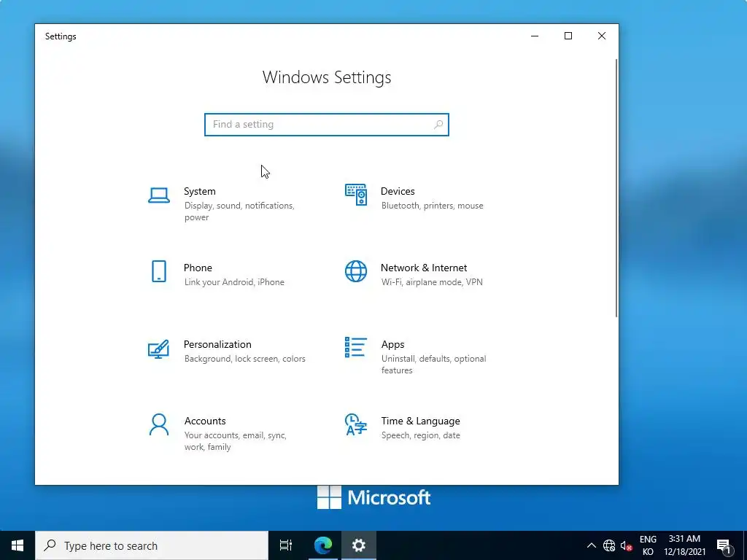
Task: Click 'Bluetooth, printers, mouse' description
Action: pyautogui.click(x=432, y=206)
